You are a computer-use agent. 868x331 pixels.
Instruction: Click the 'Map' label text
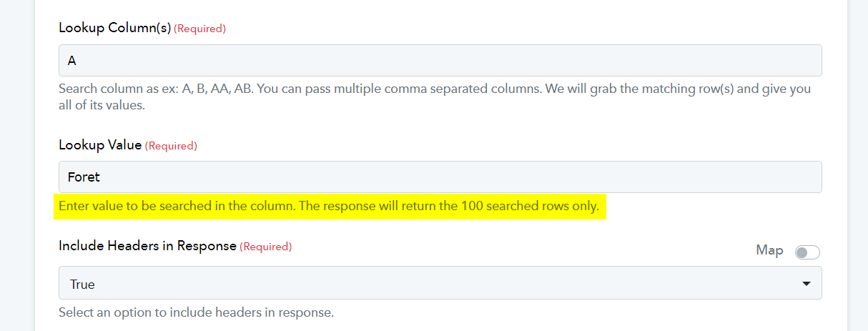[x=769, y=250]
